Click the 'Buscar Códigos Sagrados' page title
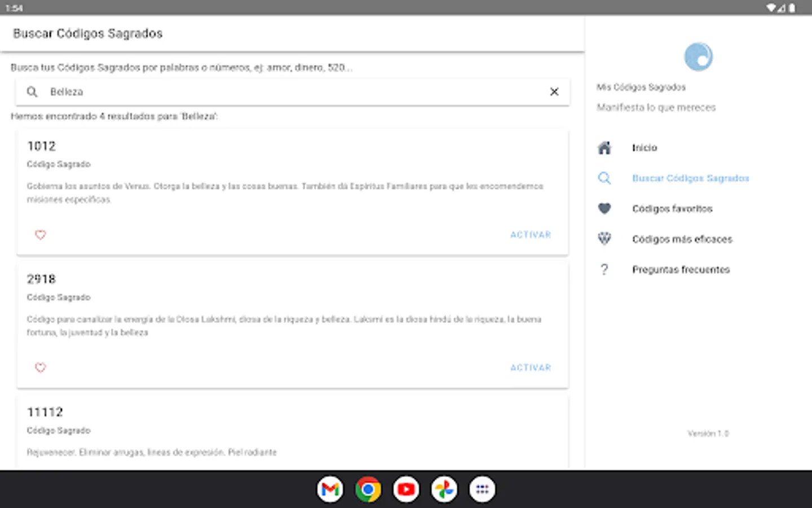The image size is (812, 508). pos(88,33)
